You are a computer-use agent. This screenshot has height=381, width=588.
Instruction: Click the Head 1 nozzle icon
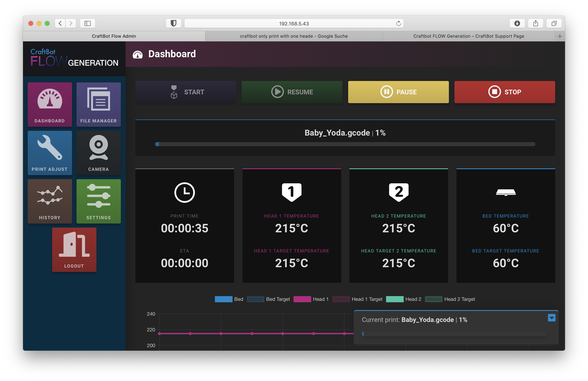pyautogui.click(x=292, y=192)
